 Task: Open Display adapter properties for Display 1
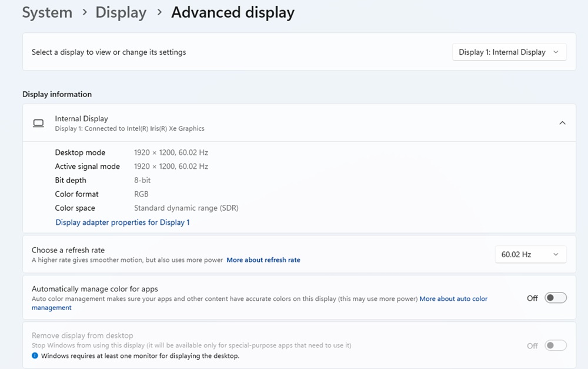click(122, 222)
